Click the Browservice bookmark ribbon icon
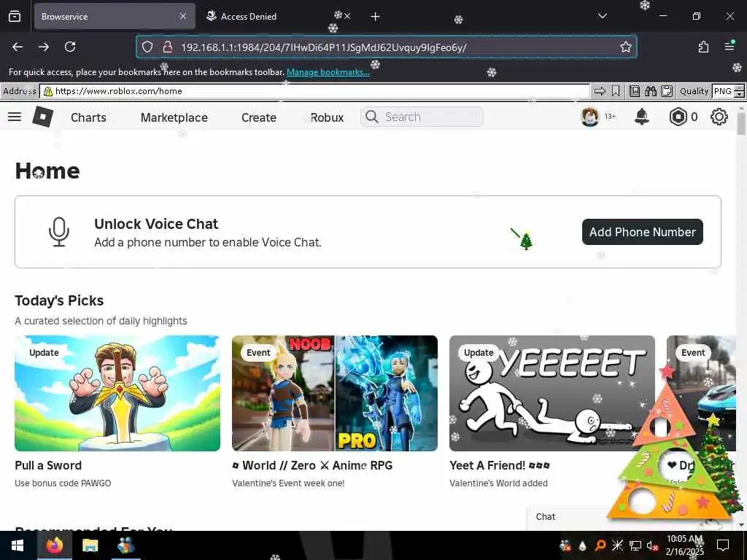Viewport: 747px width, 560px height. 616,91
